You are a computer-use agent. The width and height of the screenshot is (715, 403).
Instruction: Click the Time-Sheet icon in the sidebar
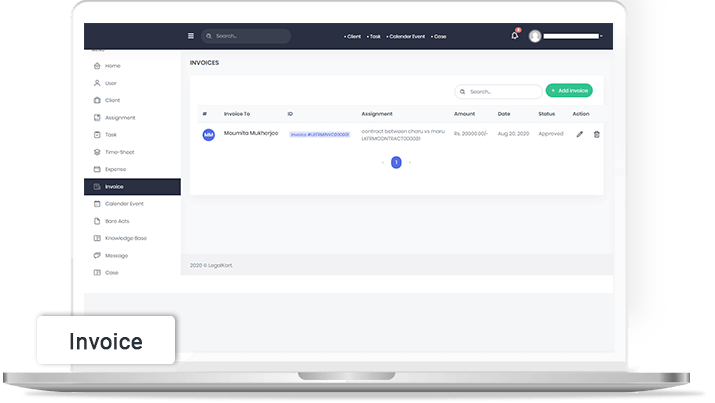[97, 152]
